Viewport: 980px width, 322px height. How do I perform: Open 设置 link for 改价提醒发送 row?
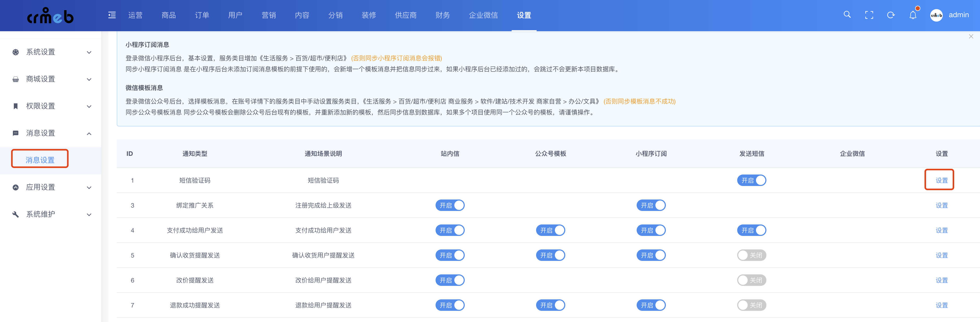coord(941,280)
